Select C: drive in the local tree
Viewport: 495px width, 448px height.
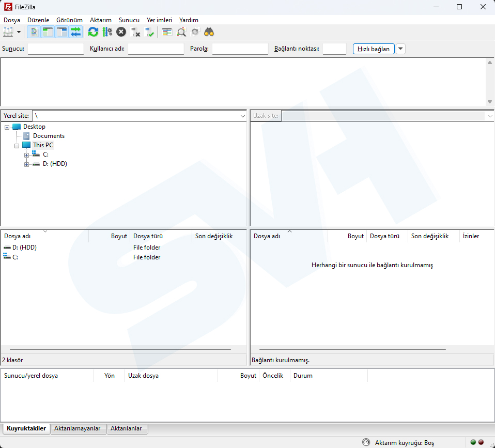point(46,155)
